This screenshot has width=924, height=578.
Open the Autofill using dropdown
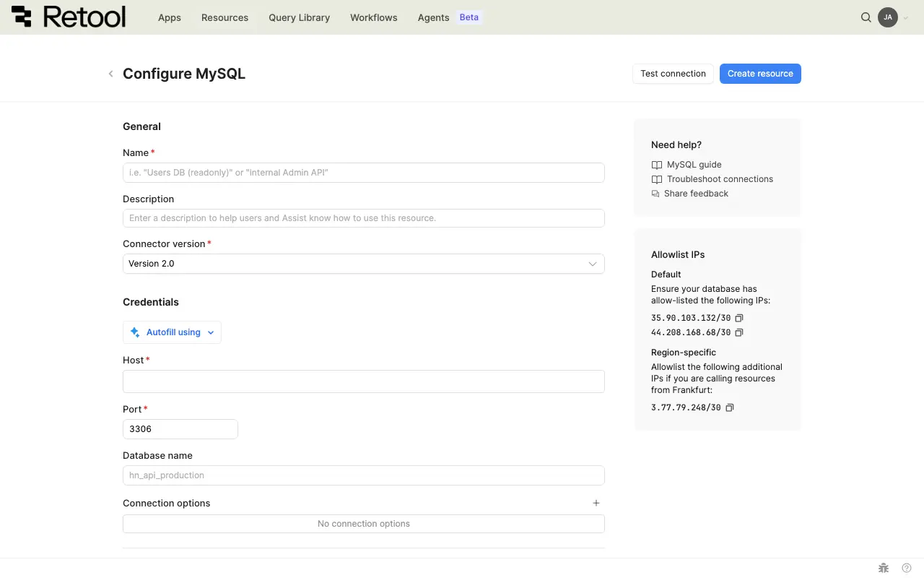(173, 332)
